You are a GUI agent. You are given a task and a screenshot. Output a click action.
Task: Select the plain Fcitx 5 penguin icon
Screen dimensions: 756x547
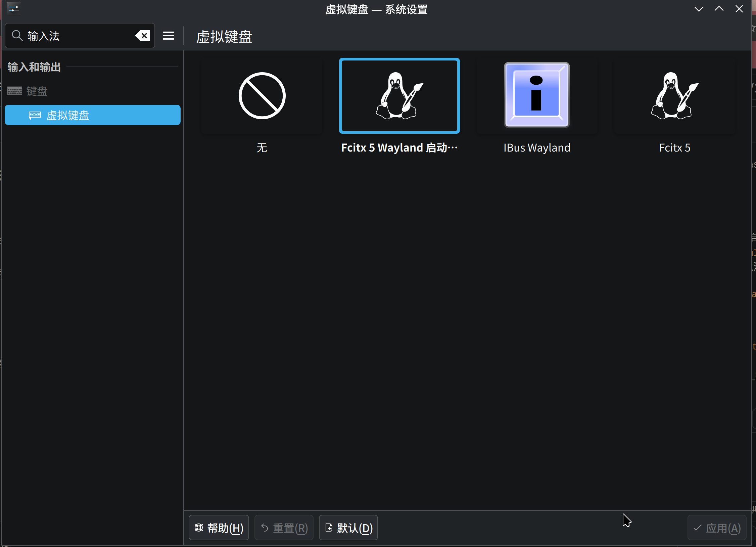click(674, 96)
